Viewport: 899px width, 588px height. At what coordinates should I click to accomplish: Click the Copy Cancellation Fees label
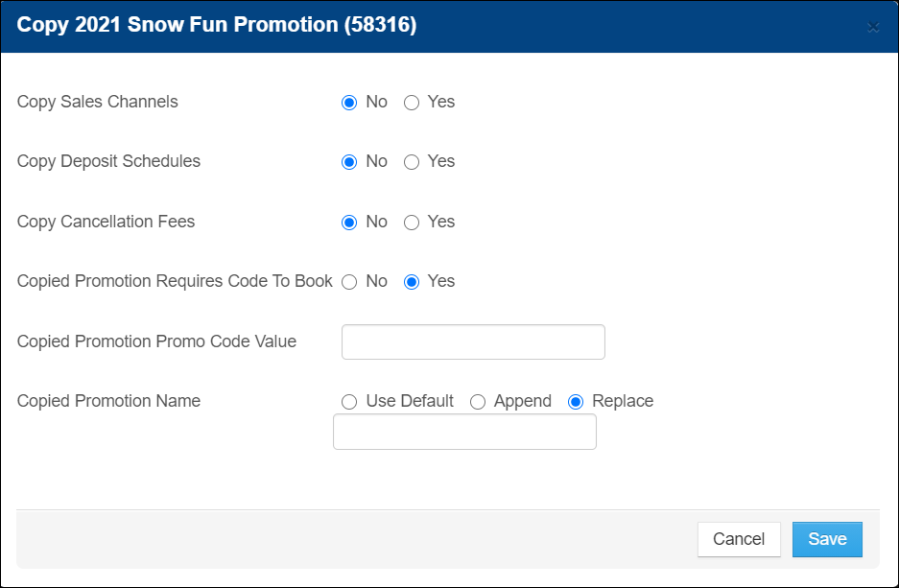[106, 222]
